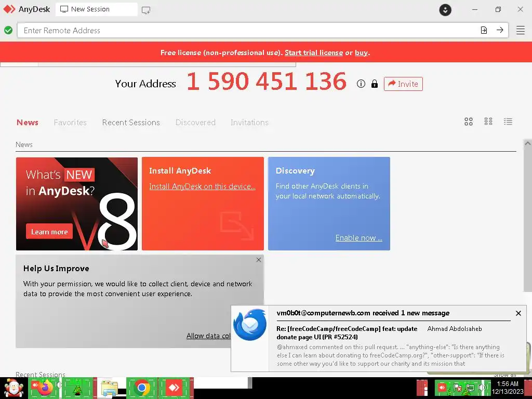Open the Invitations tab

click(x=250, y=123)
